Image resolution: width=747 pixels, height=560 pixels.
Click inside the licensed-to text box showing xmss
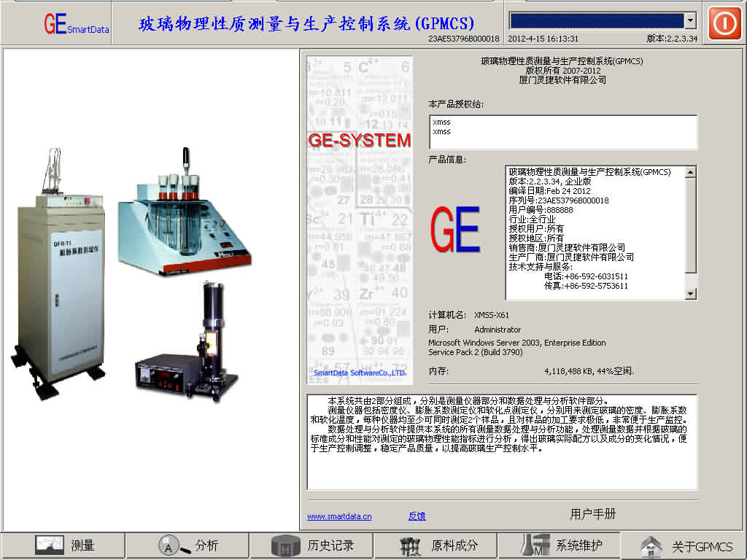[x=563, y=132]
